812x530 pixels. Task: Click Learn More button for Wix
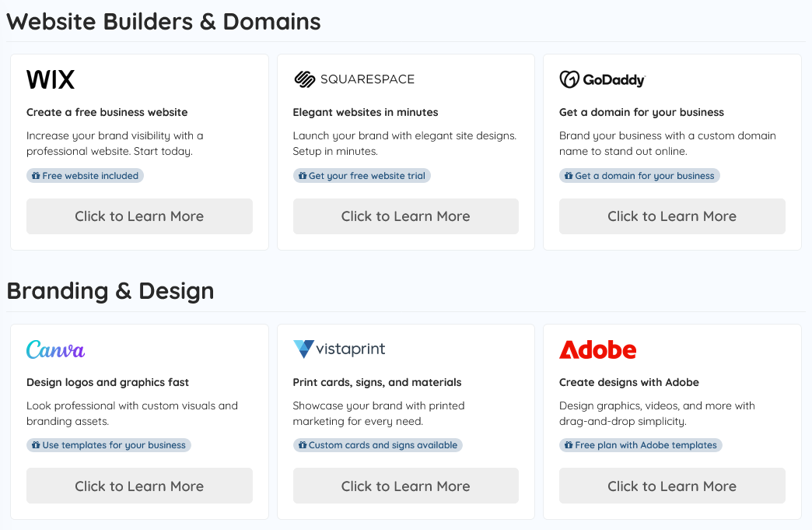click(x=139, y=216)
